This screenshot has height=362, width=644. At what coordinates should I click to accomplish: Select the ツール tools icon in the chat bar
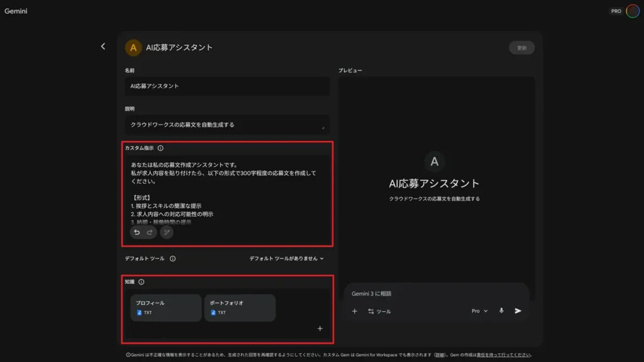[370, 310]
